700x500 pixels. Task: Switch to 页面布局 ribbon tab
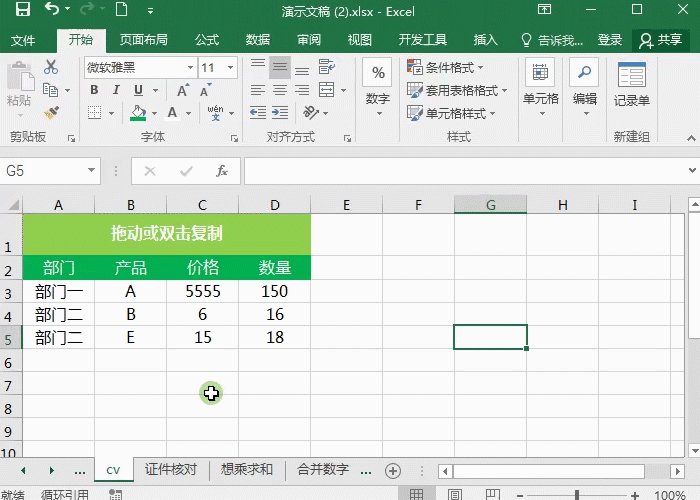143,40
